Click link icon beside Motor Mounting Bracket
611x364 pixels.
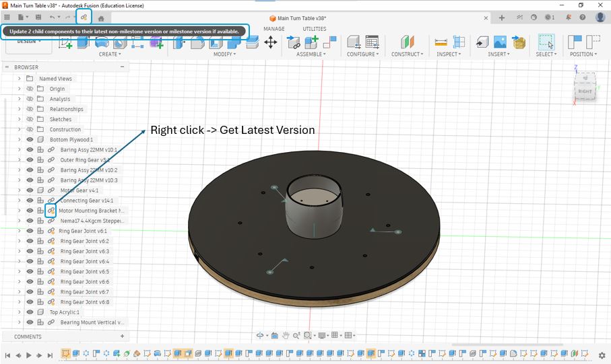pyautogui.click(x=51, y=211)
